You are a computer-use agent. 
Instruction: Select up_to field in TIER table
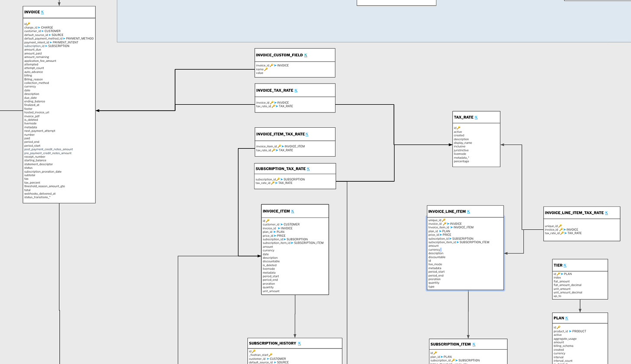pos(557,296)
